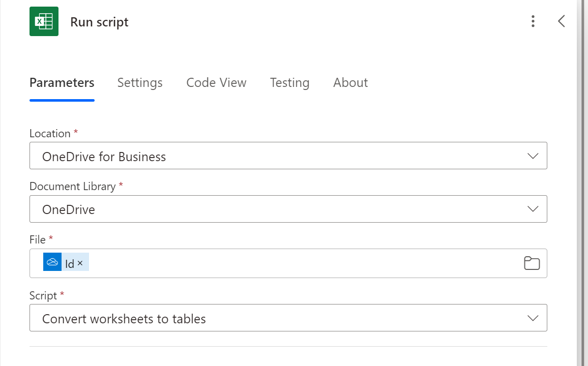
Task: Show the About tab
Action: pyautogui.click(x=350, y=83)
